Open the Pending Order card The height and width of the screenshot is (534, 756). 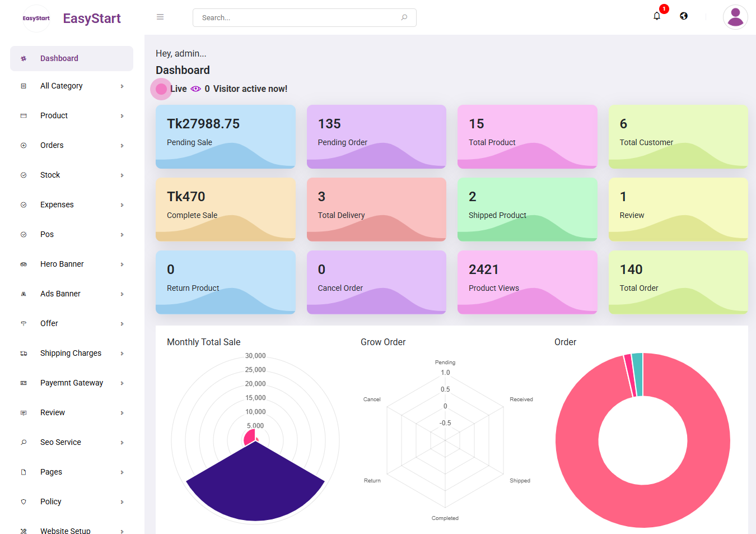[376, 137]
